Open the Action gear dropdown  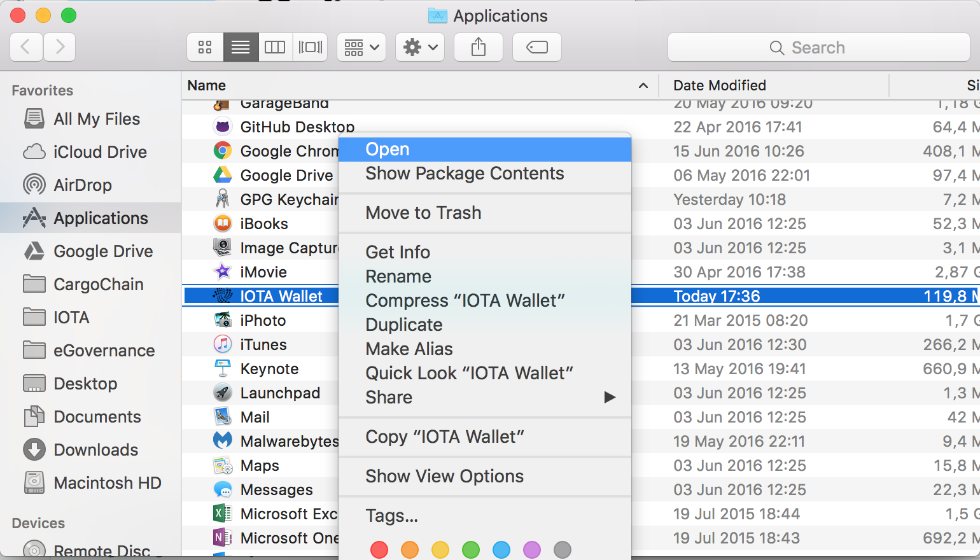[420, 47]
